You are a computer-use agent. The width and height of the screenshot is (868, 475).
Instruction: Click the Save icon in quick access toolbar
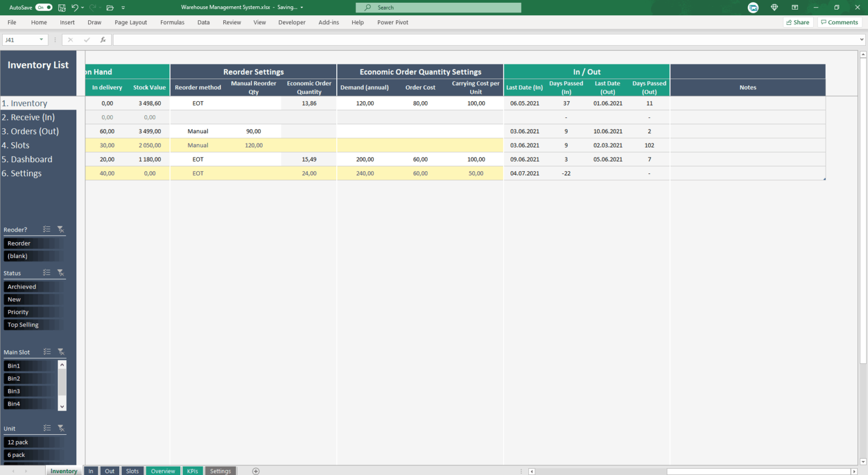(x=61, y=7)
